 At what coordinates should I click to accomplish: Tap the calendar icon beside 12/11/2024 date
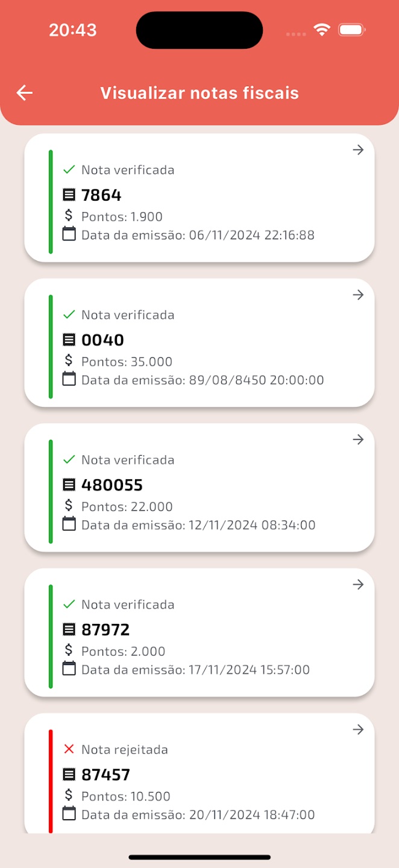pos(69,523)
